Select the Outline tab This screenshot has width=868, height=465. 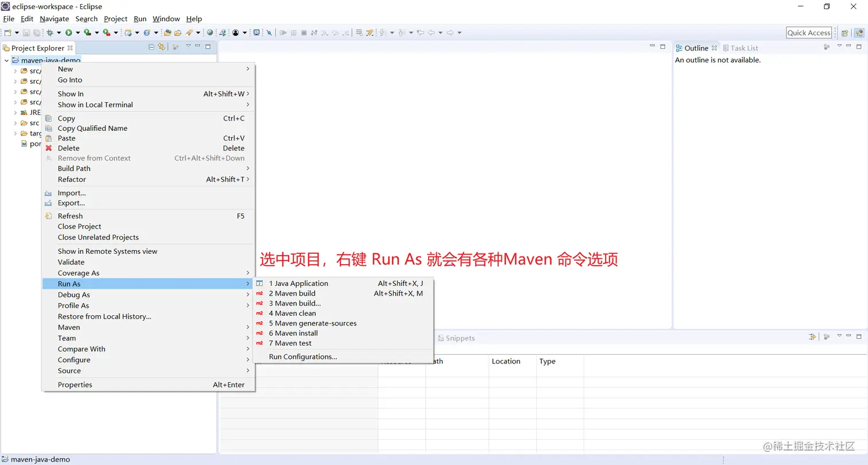pos(696,48)
